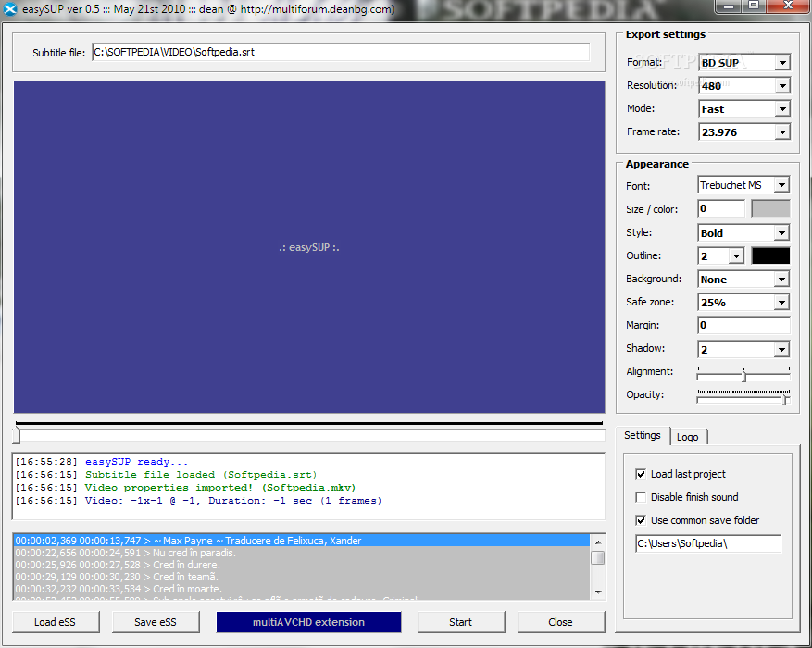Screen dimensions: 812x648
Task: Uncheck Use common save folder
Action: coord(641,520)
